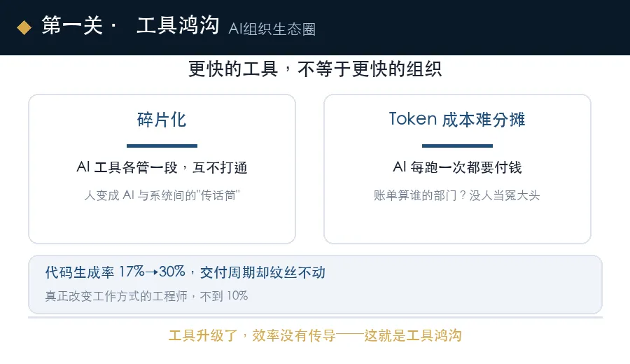Click empty area in the 碎片化 card

(x=162, y=223)
